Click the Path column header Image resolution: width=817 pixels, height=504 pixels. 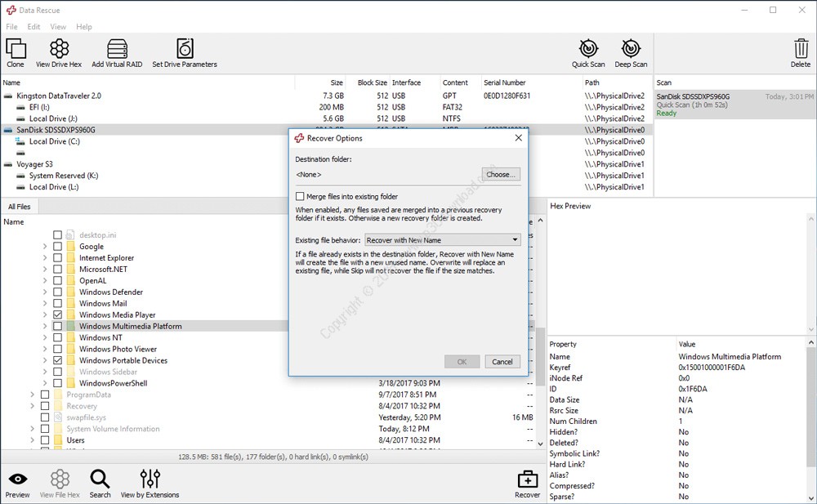592,83
